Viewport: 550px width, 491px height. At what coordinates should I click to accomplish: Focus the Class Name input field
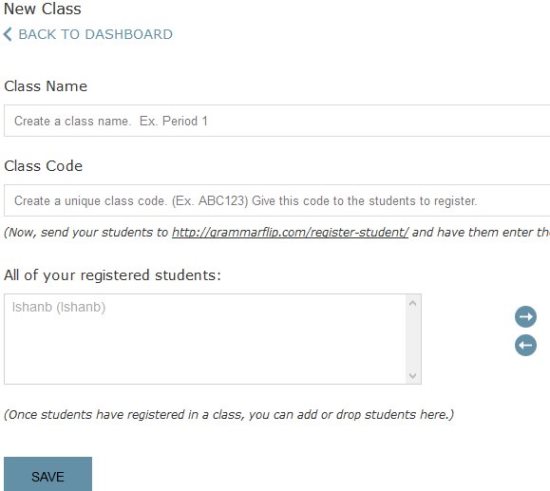coord(277,120)
